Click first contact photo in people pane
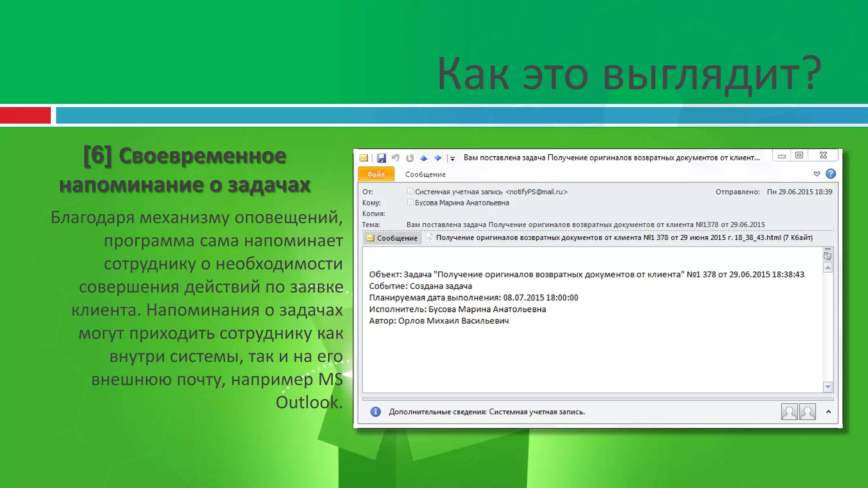Viewport: 868px width, 488px height. click(789, 412)
